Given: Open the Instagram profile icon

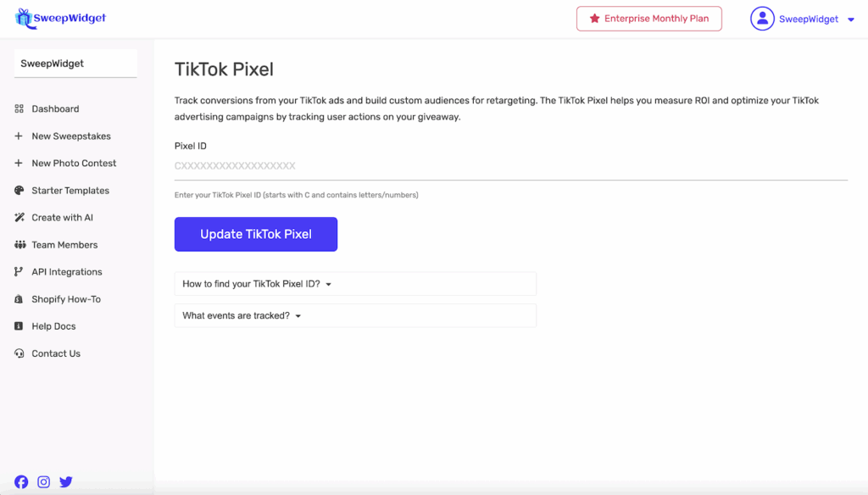Looking at the screenshot, I should (x=43, y=482).
